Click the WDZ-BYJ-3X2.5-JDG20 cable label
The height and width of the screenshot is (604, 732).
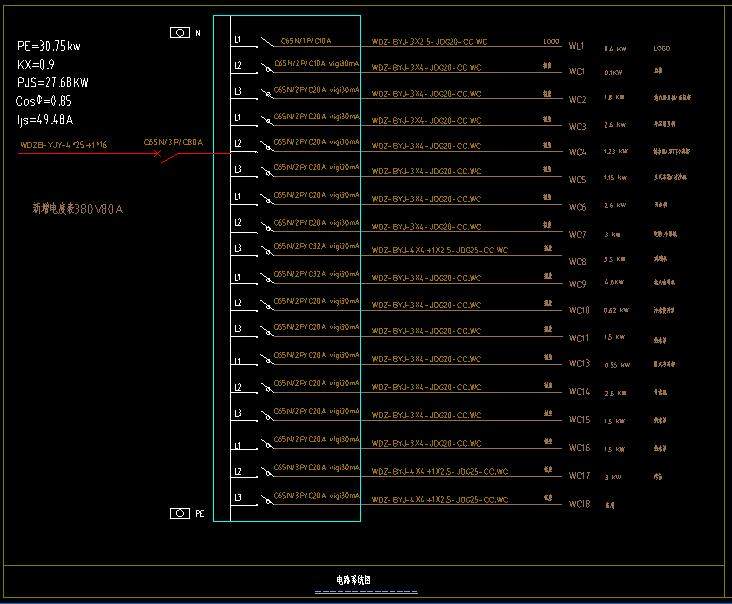coord(430,42)
